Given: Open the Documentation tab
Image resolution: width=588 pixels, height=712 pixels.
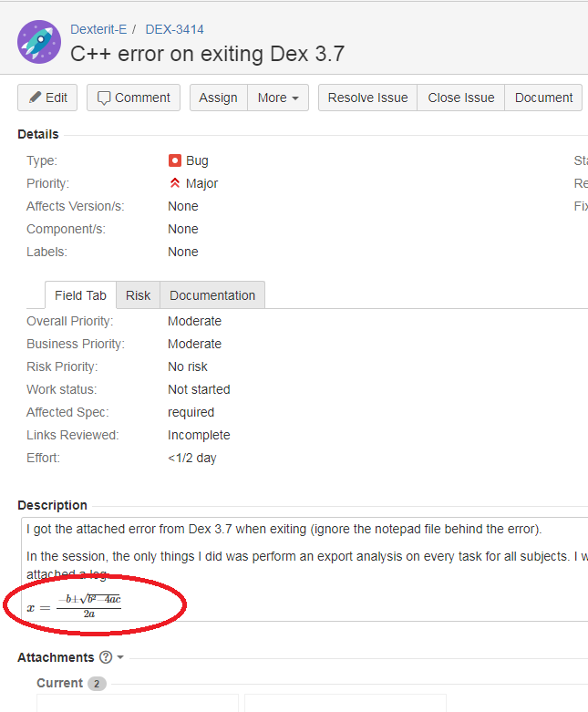Looking at the screenshot, I should click(x=212, y=295).
